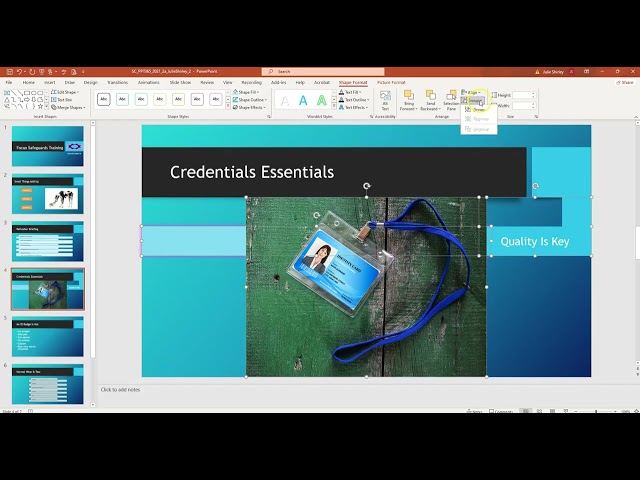Expand the Shape Styles gallery more arrow
Viewport: 640px width, 480px height.
coord(228,107)
